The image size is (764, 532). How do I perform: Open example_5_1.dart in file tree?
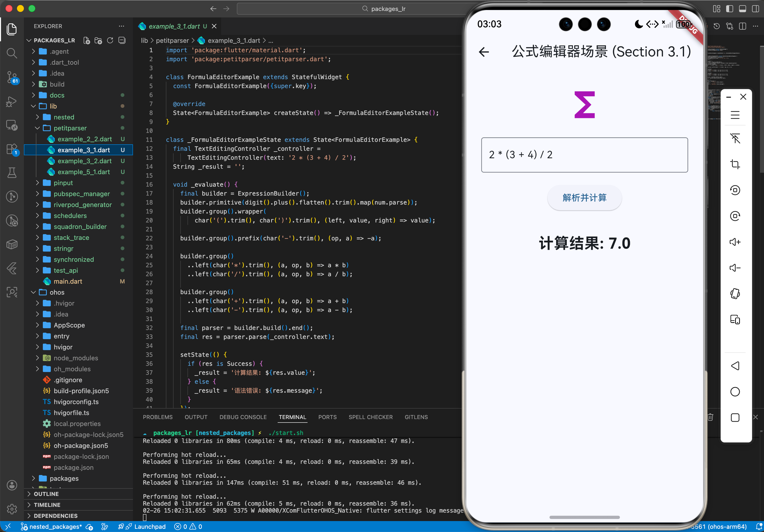coord(83,172)
